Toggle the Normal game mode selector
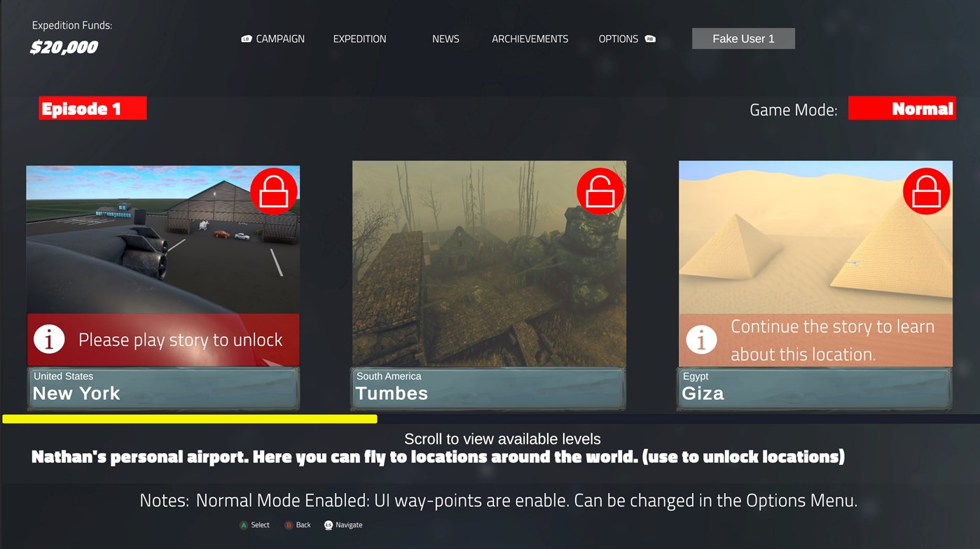This screenshot has height=549, width=980. (x=902, y=109)
